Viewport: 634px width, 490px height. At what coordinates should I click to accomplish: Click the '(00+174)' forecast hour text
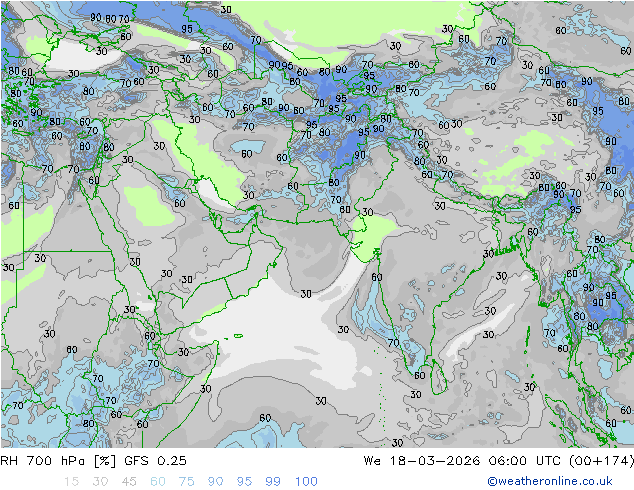pyautogui.click(x=601, y=461)
